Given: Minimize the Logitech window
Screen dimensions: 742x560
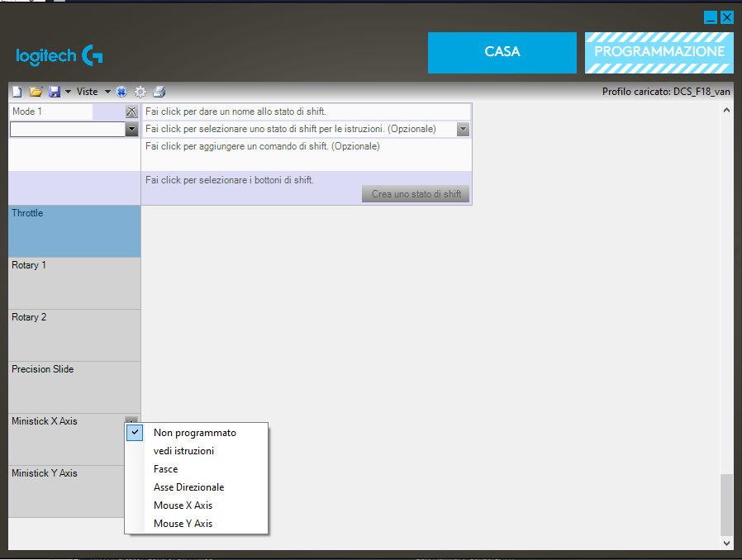Looking at the screenshot, I should click(711, 17).
